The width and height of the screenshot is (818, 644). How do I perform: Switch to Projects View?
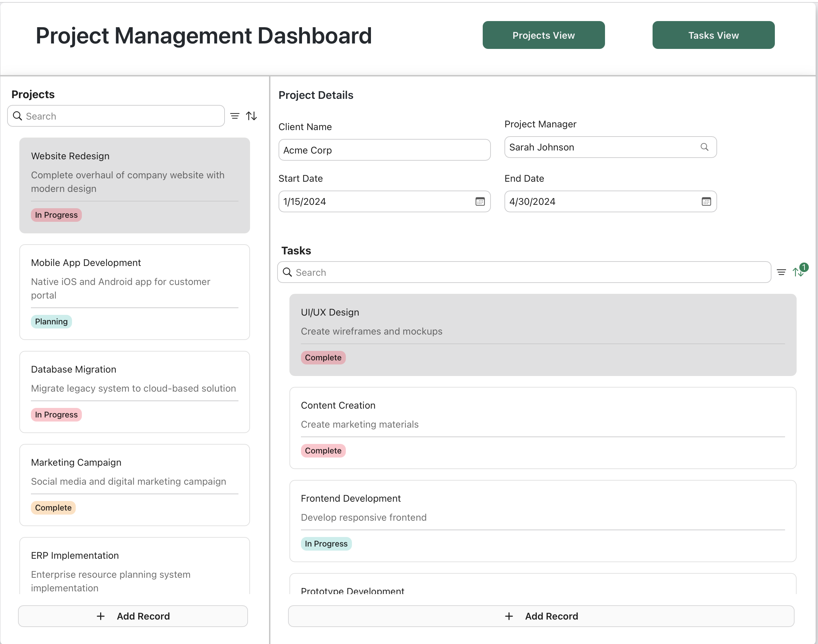543,35
